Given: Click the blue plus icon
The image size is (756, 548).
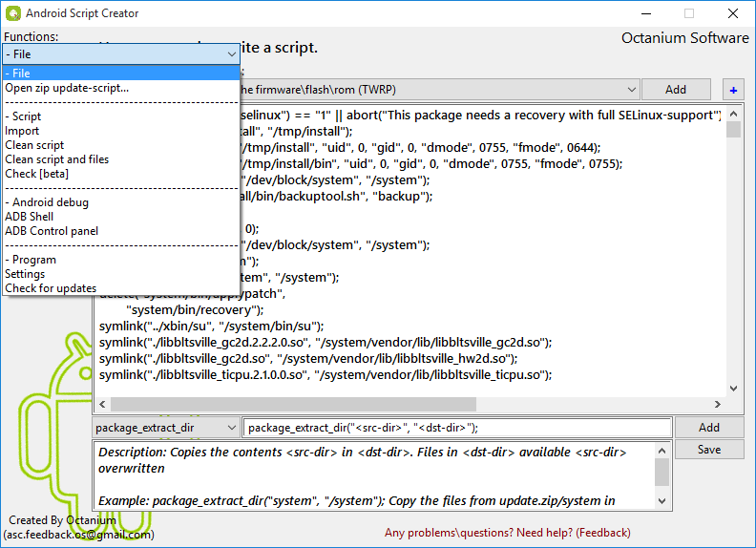Looking at the screenshot, I should 733,90.
